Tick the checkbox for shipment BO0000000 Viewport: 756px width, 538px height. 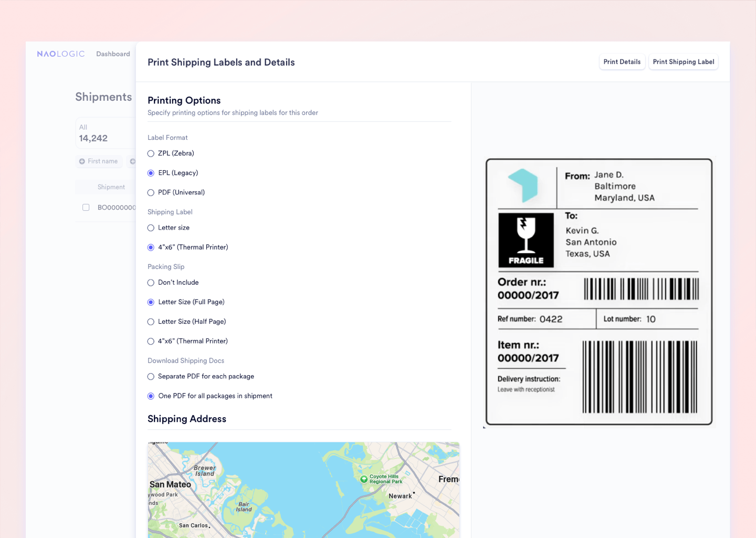[x=86, y=208]
